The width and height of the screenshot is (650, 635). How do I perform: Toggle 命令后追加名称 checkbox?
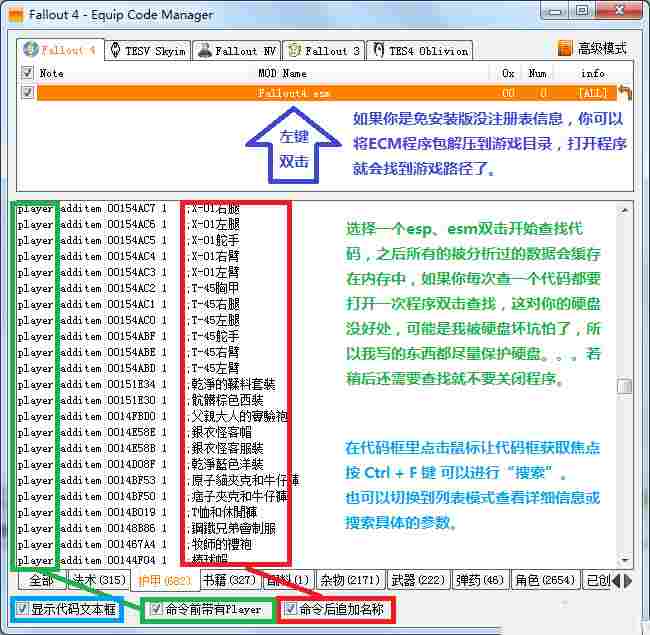tap(290, 609)
